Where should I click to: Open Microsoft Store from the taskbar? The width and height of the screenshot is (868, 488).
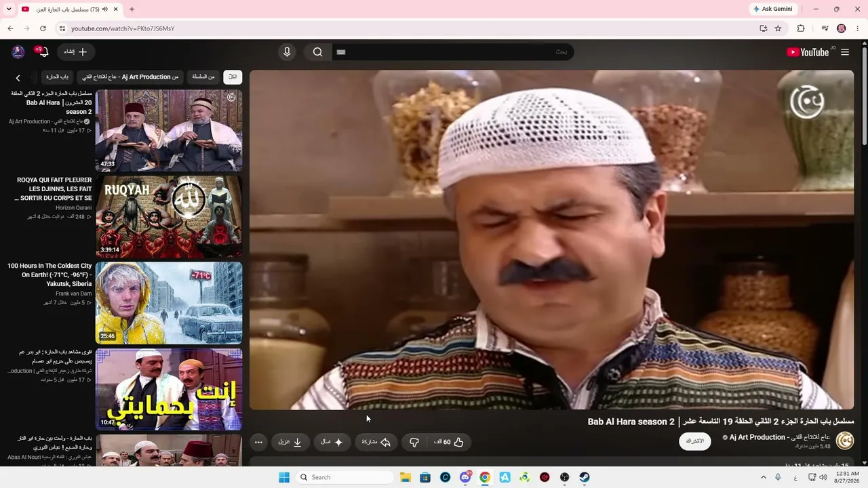click(x=425, y=477)
